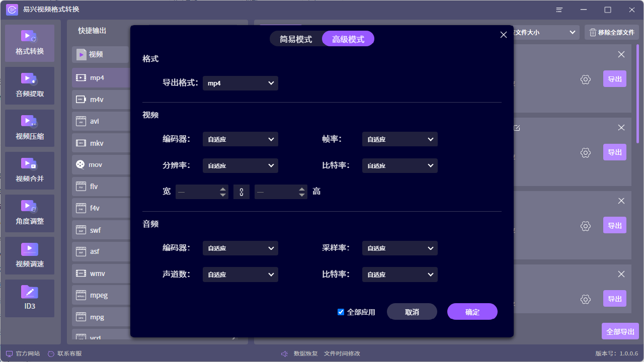The height and width of the screenshot is (362, 644).
Task: Open the 音频提取 tool
Action: click(29, 85)
